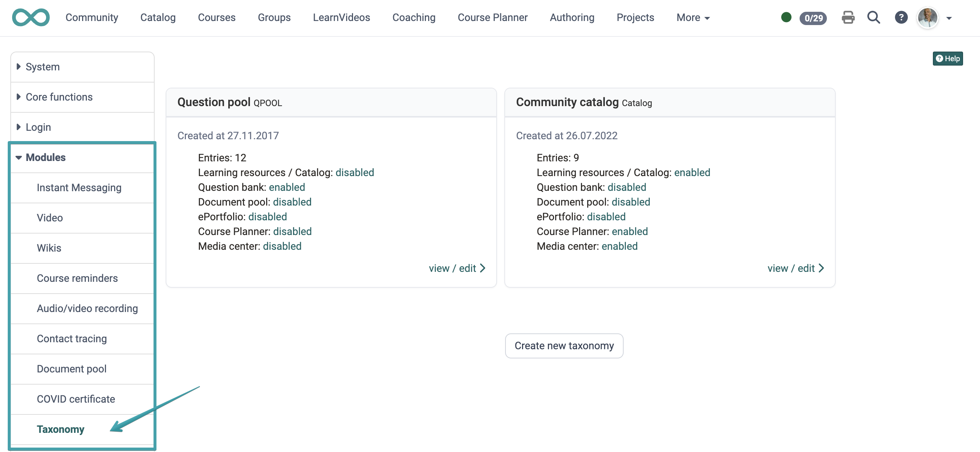Open view / edit for Community catalog
The image size is (980, 452).
coord(796,269)
